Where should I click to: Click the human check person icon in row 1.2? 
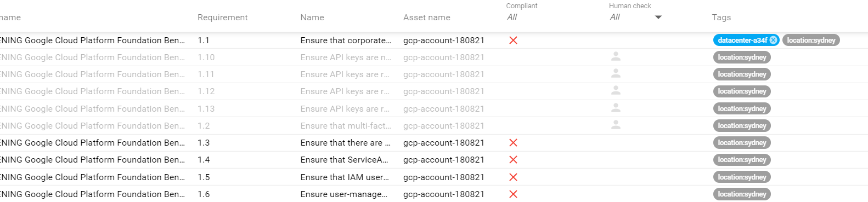tap(616, 125)
